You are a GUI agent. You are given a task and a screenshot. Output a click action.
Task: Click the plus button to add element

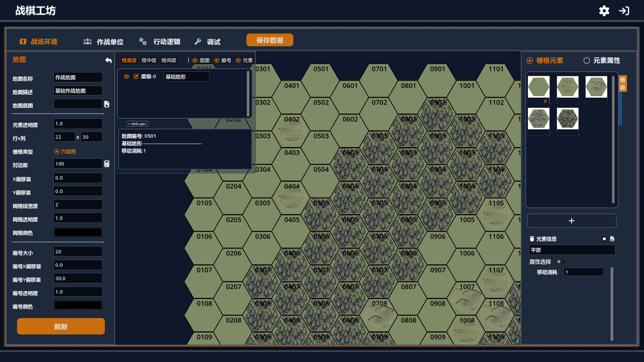pyautogui.click(x=572, y=221)
